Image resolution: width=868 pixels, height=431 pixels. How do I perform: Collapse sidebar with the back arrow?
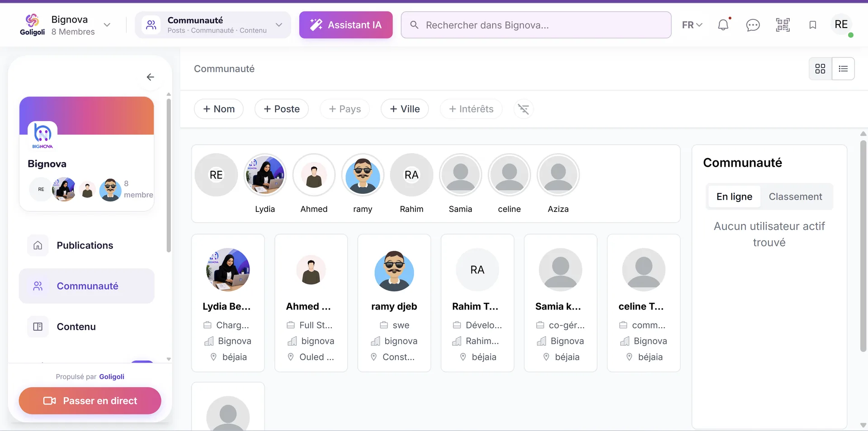coord(150,77)
